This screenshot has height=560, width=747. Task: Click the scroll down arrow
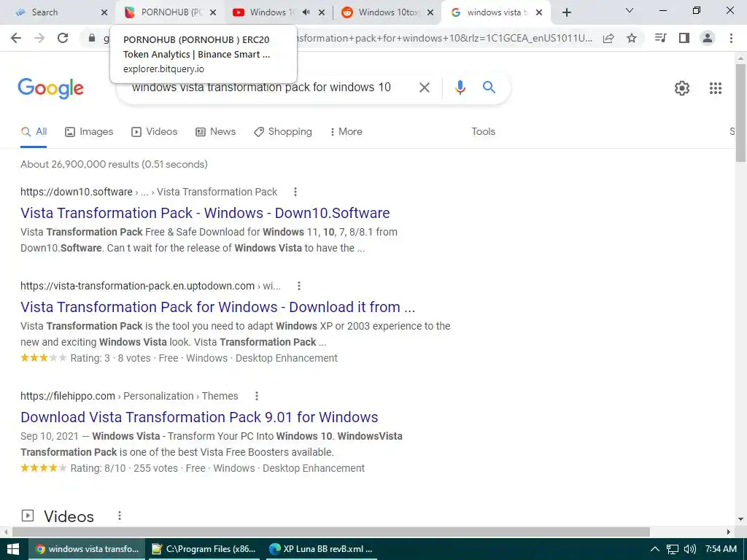tap(741, 519)
